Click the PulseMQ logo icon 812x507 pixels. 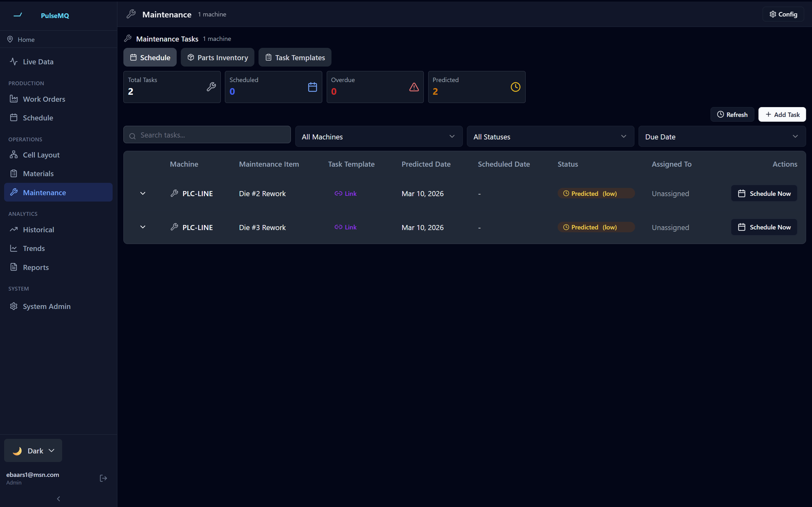point(18,15)
